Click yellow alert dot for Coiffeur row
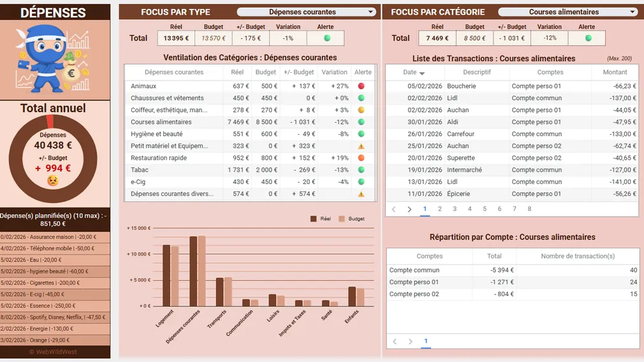 click(361, 110)
